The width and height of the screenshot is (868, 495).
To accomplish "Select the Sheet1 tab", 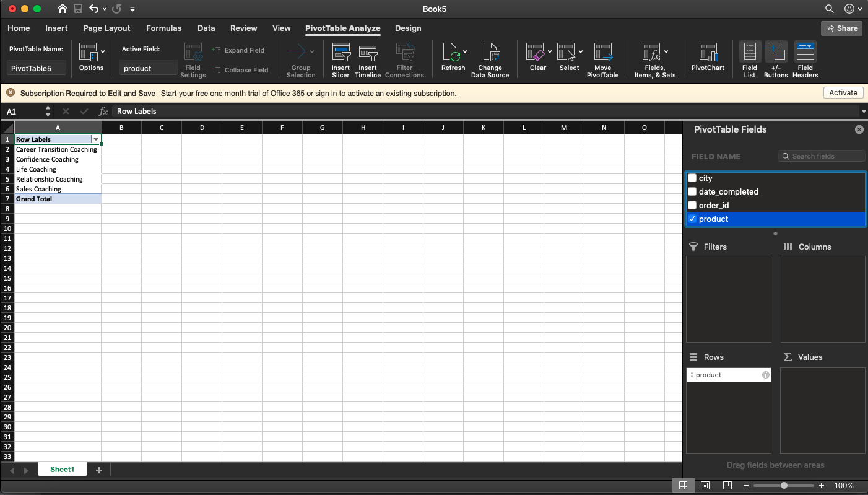I will (62, 470).
